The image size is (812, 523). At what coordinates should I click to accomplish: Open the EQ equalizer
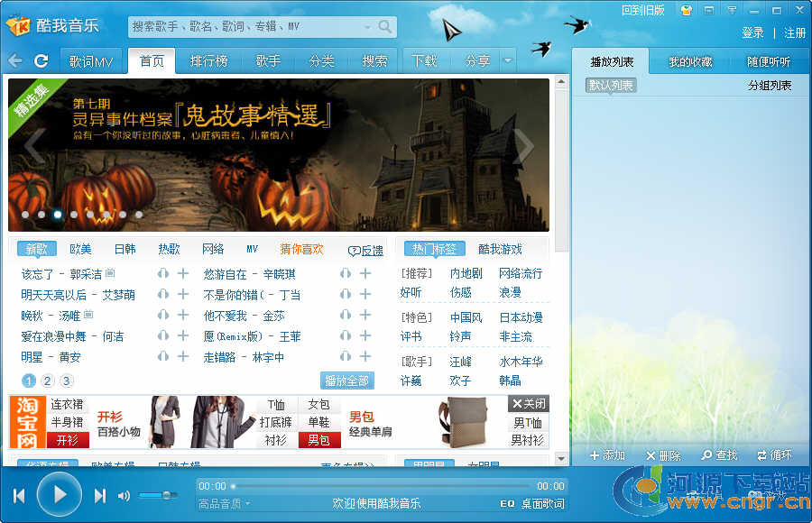[x=507, y=503]
